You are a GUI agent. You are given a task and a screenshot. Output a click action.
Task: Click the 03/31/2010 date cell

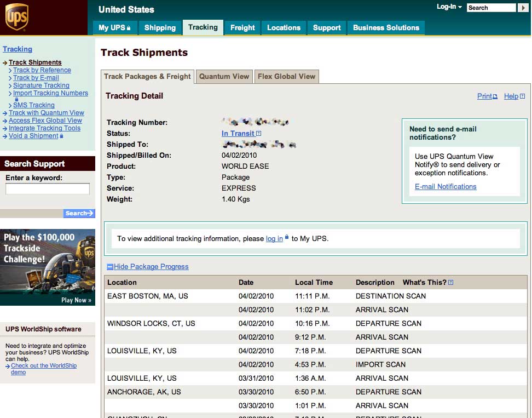coord(256,378)
